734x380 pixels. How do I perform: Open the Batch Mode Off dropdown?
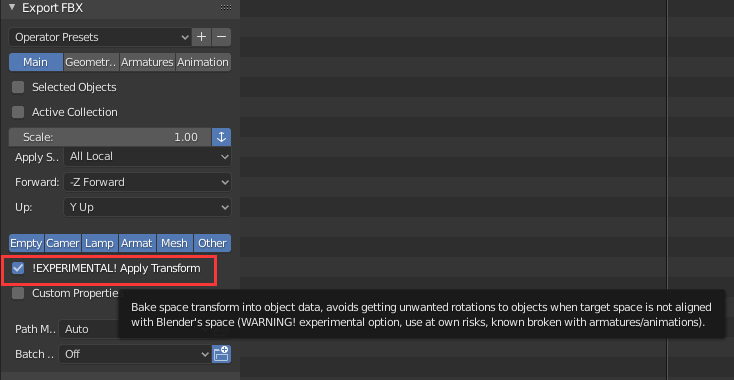(135, 354)
